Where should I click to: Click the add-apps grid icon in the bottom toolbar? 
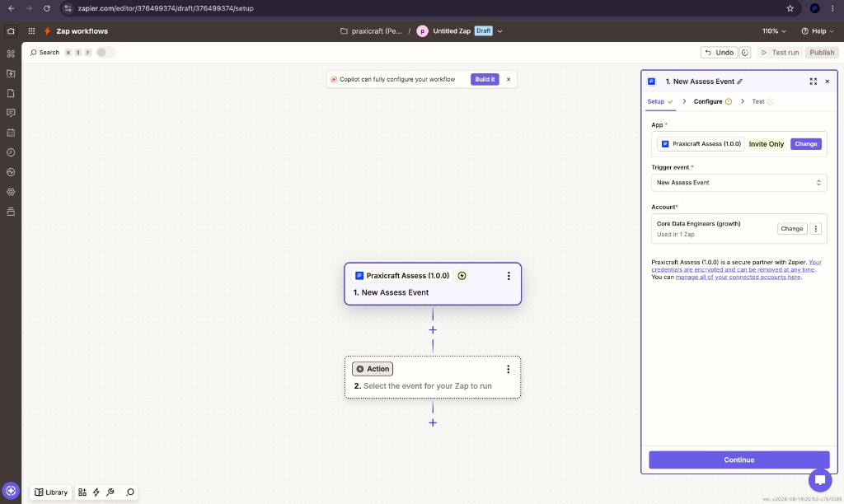tap(82, 492)
